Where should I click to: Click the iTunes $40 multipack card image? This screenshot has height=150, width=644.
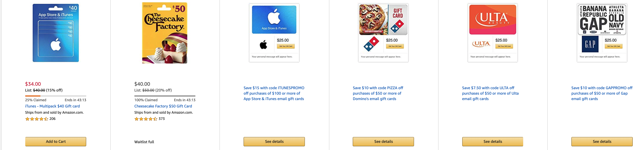pyautogui.click(x=56, y=33)
